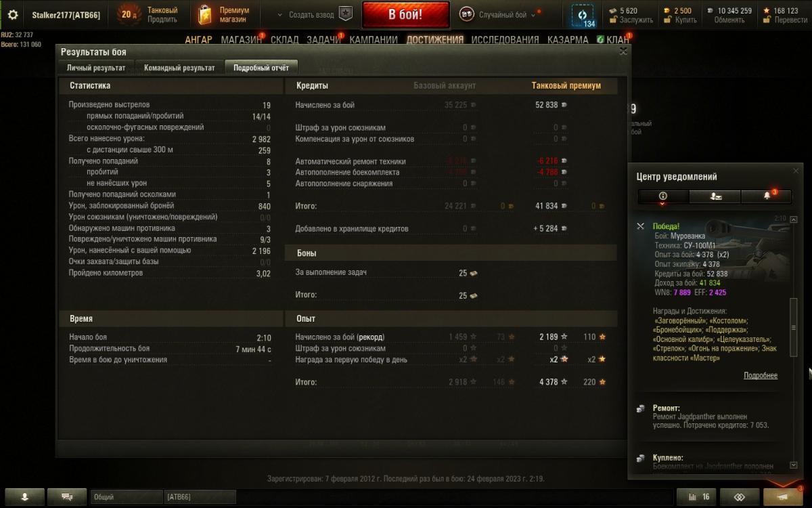The height and width of the screenshot is (508, 812).
Task: Switch to the Командный результат tab
Action: 179,68
